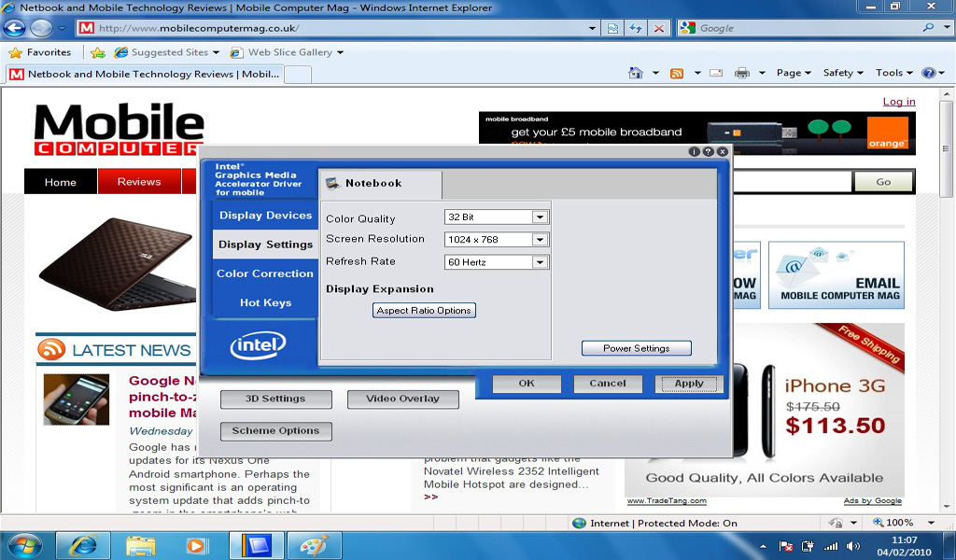This screenshot has height=560, width=956.
Task: Select the Notebook tab in Intel dialog
Action: pyautogui.click(x=381, y=184)
